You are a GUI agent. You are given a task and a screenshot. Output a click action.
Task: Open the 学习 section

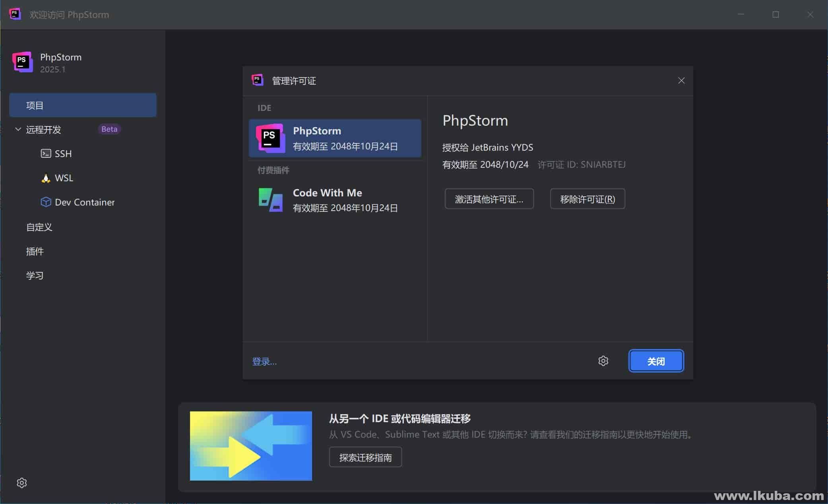pos(35,275)
